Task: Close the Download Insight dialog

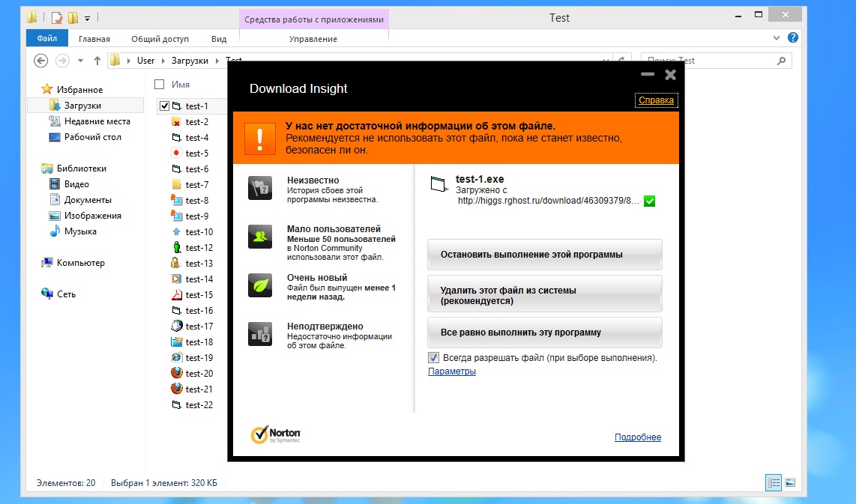Action: 670,75
